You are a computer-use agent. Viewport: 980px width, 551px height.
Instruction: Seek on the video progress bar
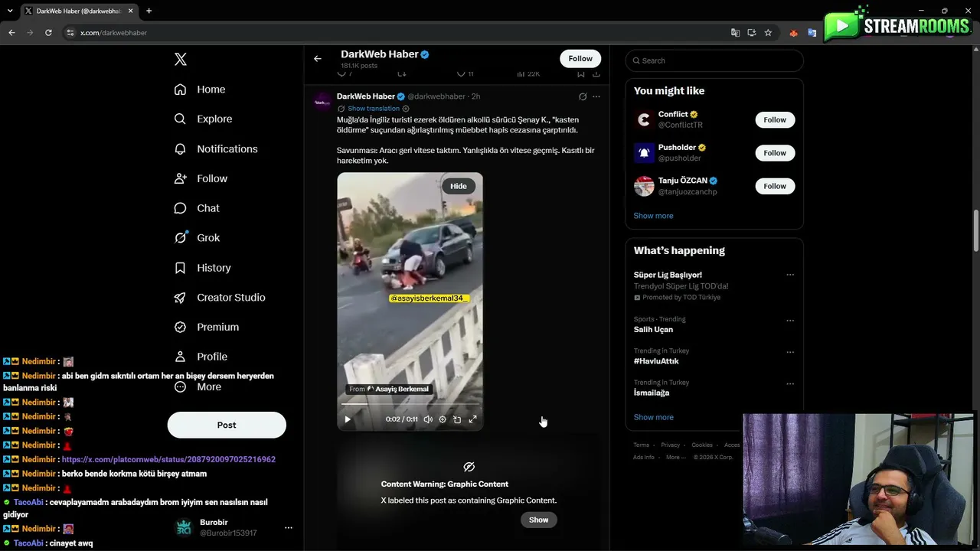[410, 403]
